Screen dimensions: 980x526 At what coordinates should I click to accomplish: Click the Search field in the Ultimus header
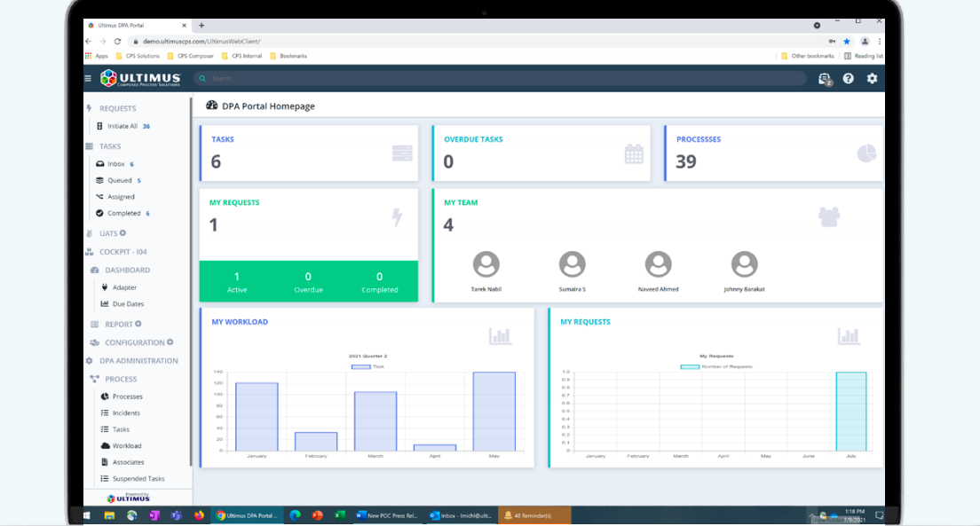[500, 79]
